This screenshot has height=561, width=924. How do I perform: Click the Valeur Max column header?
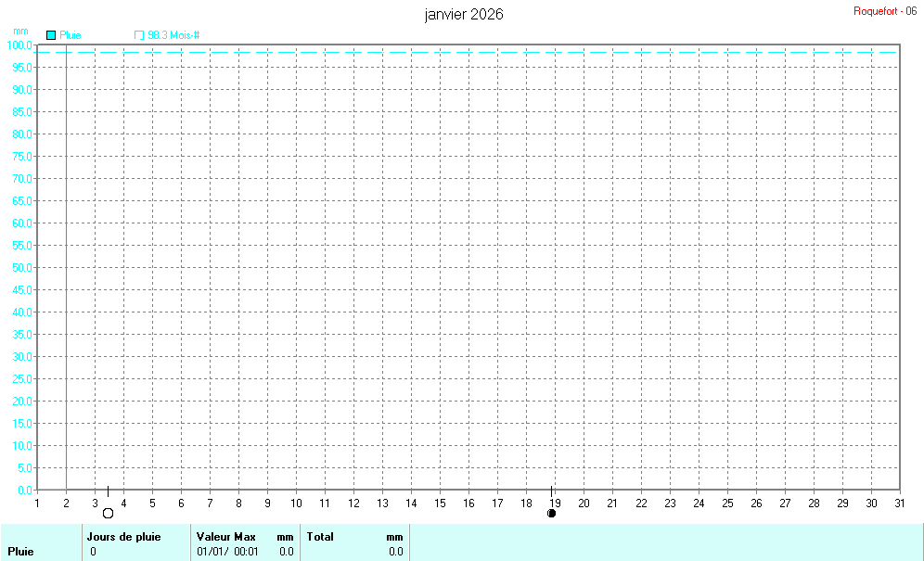point(225,537)
